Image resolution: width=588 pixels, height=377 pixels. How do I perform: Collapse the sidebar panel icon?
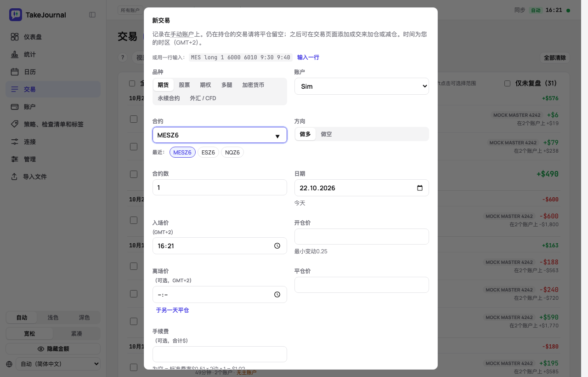[x=92, y=15]
